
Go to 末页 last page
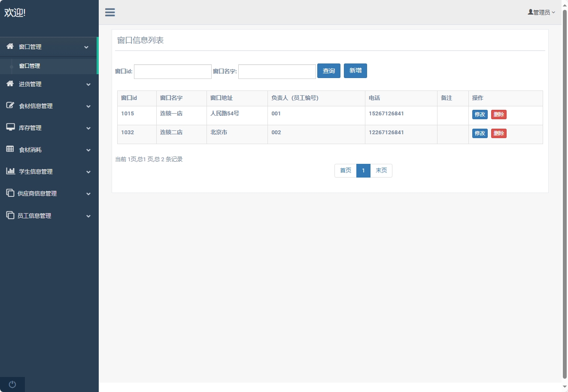[x=381, y=171]
